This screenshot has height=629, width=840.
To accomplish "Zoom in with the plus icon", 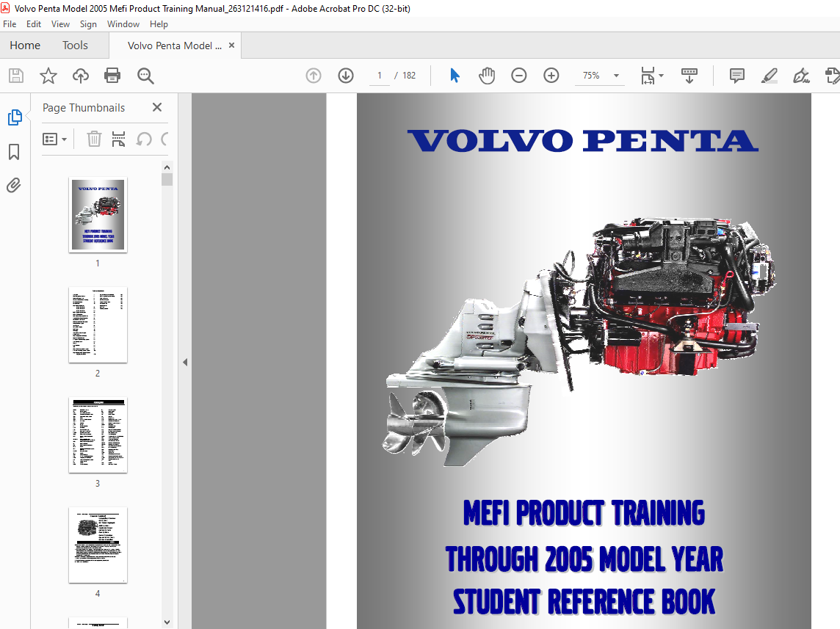I will coord(551,76).
